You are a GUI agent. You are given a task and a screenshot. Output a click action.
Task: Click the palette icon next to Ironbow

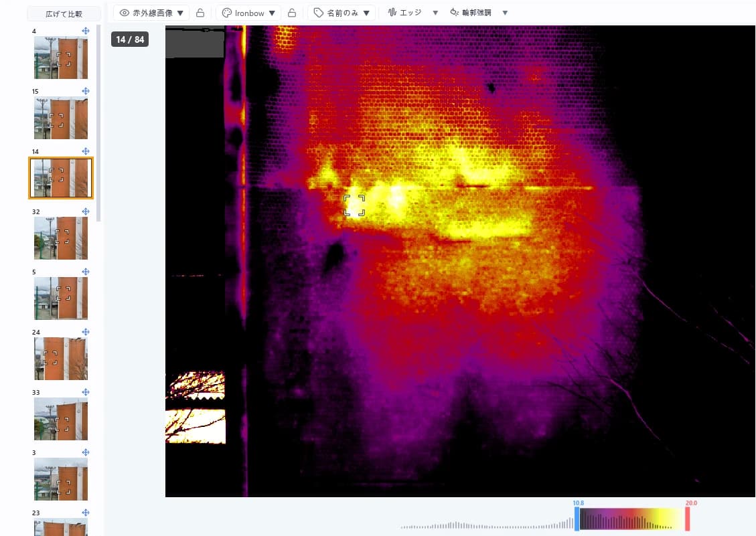[226, 13]
